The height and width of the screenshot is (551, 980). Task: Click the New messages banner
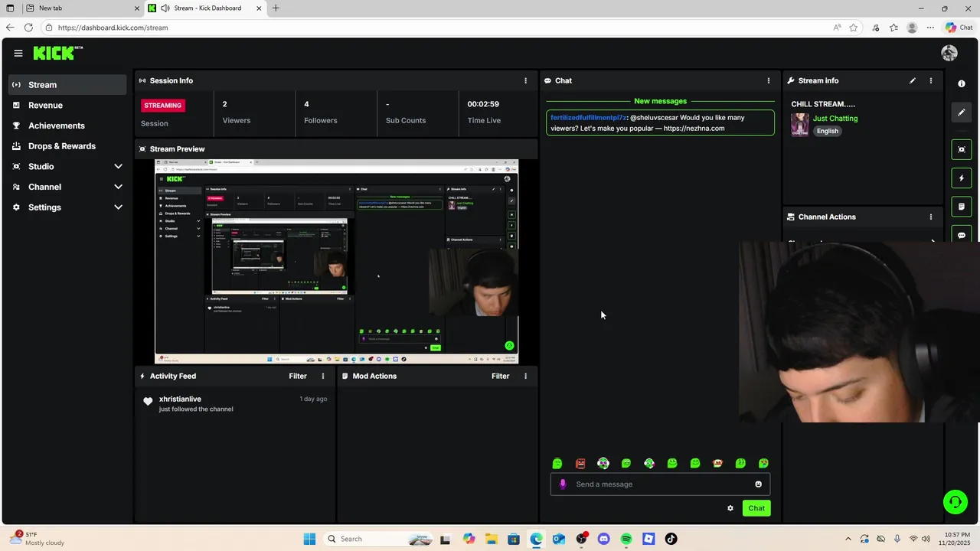point(660,101)
